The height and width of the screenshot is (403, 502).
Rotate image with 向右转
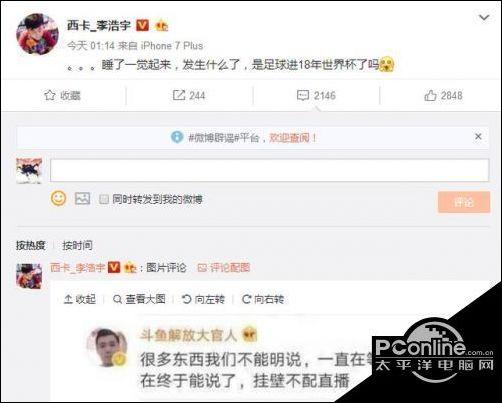tap(263, 299)
